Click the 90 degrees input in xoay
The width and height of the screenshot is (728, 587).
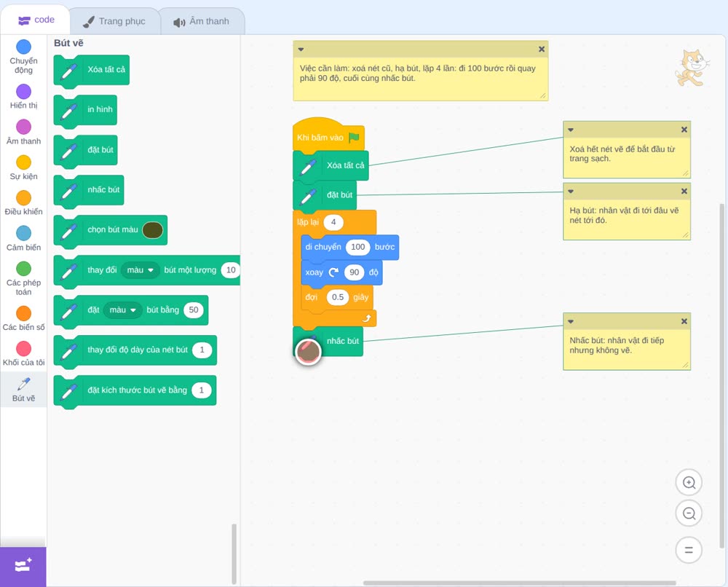coord(355,272)
